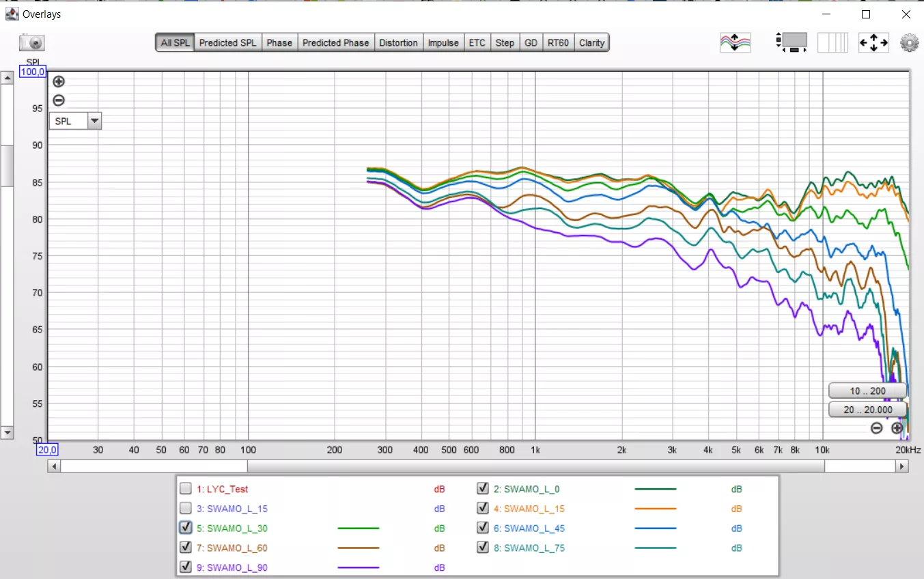The width and height of the screenshot is (924, 579).
Task: Apply the 20 .. 20.000 range button
Action: tap(867, 410)
